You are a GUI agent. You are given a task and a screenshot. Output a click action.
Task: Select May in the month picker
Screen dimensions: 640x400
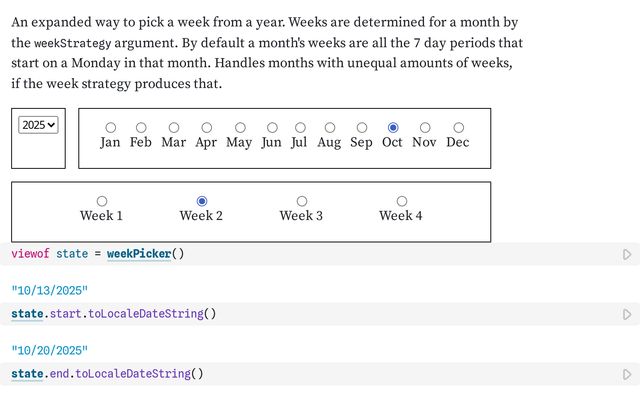point(240,128)
